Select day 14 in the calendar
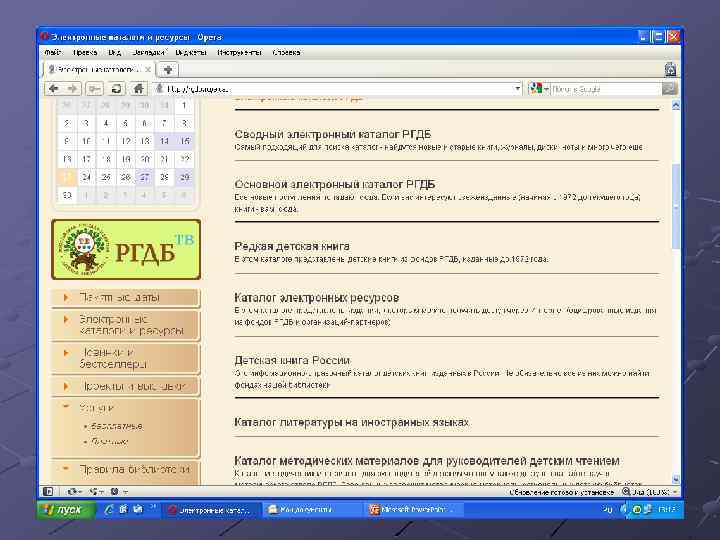The height and width of the screenshot is (540, 720). pos(164,141)
